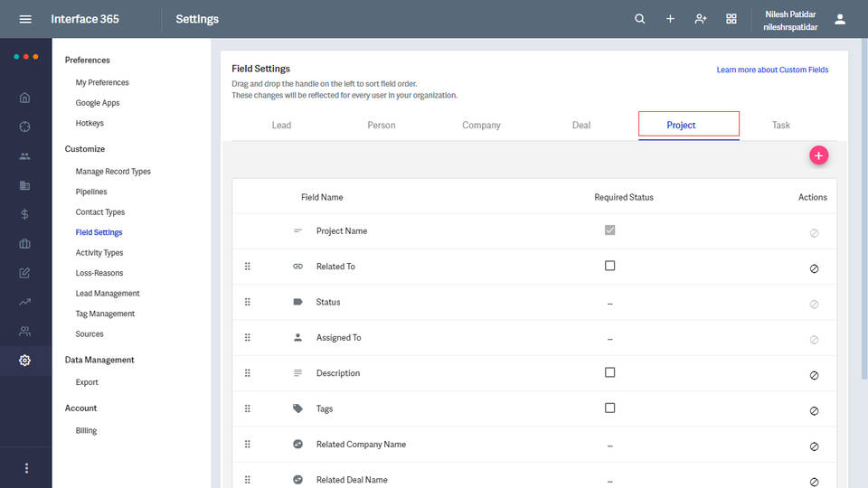Viewport: 868px width, 488px height.
Task: Click the dollar sign deals icon
Action: click(24, 215)
